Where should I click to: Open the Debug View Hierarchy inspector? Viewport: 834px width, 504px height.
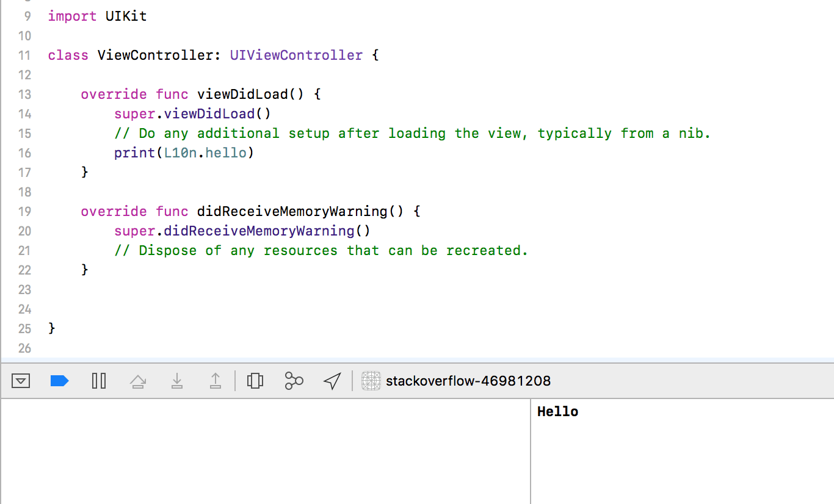[255, 381]
